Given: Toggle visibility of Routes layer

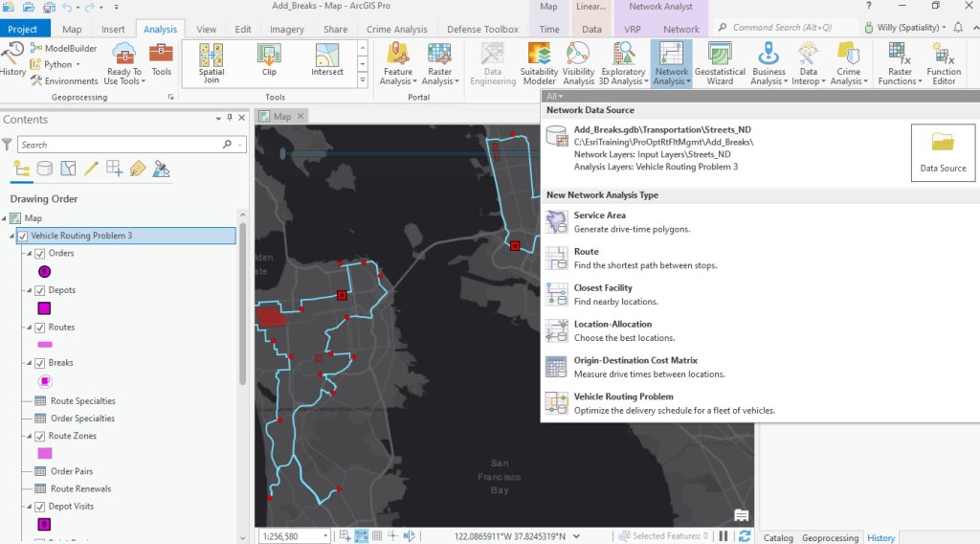Looking at the screenshot, I should (x=40, y=327).
